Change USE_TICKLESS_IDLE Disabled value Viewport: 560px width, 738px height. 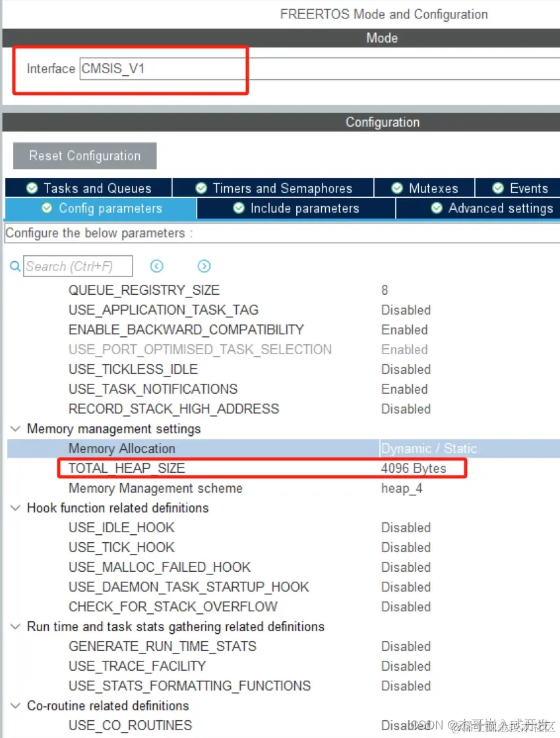[406, 369]
